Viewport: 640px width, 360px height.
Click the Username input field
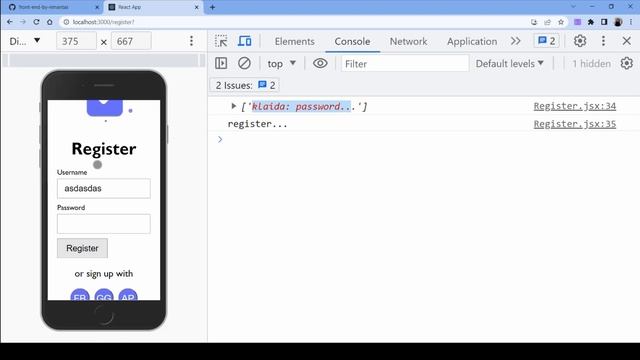104,189
